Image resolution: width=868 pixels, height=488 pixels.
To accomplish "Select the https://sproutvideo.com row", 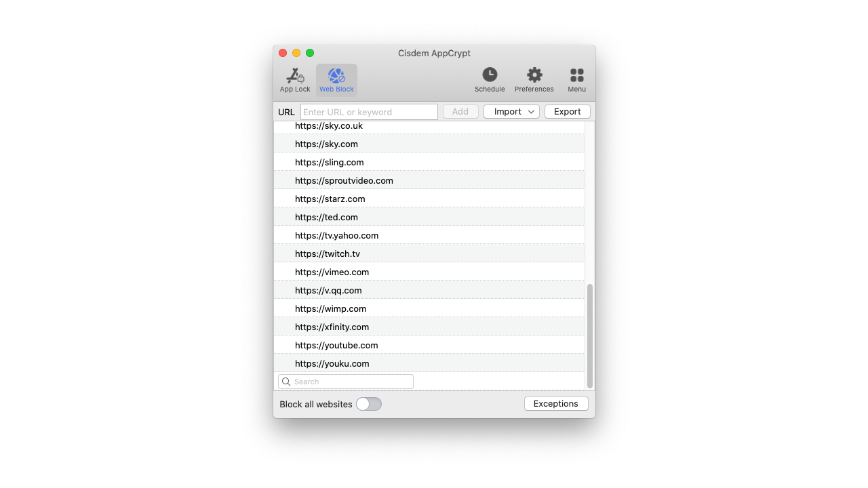I will click(429, 180).
